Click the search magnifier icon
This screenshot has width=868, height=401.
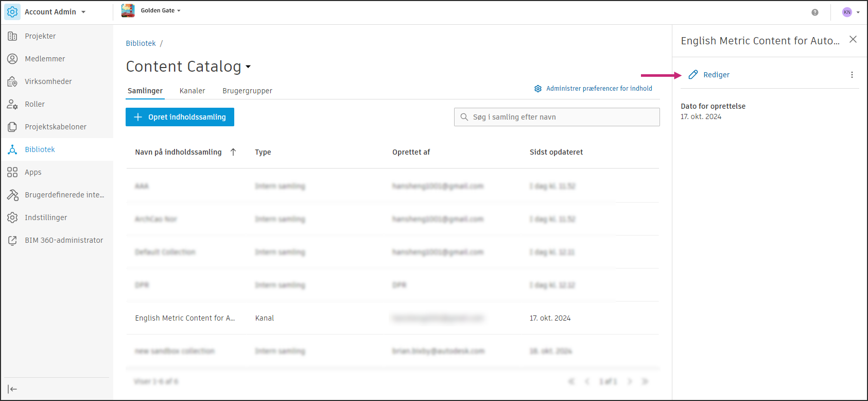[464, 117]
